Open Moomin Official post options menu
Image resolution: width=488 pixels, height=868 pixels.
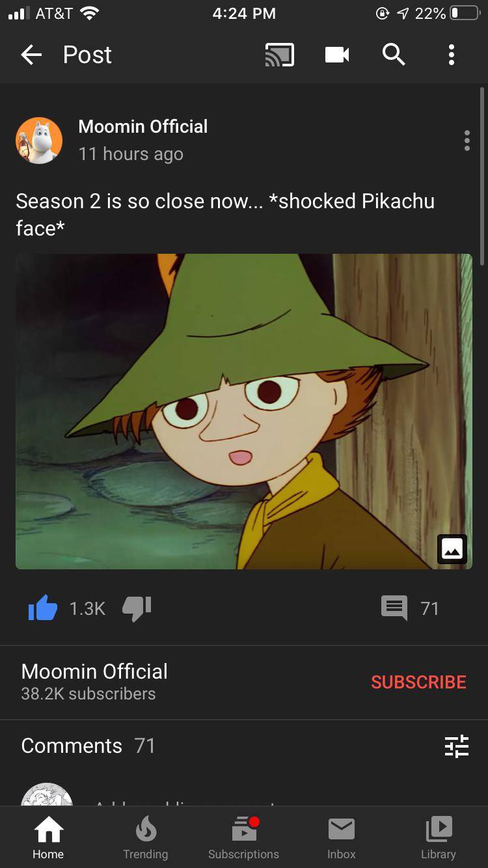tap(467, 141)
